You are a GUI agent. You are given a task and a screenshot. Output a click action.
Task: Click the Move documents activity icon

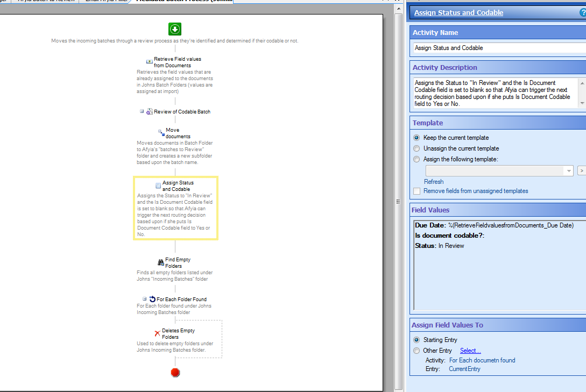(161, 133)
